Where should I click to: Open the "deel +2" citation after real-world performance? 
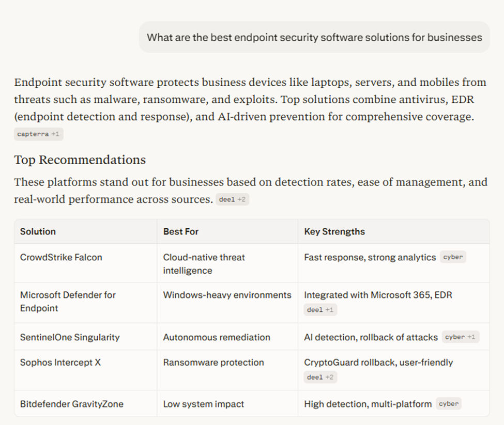coord(233,199)
